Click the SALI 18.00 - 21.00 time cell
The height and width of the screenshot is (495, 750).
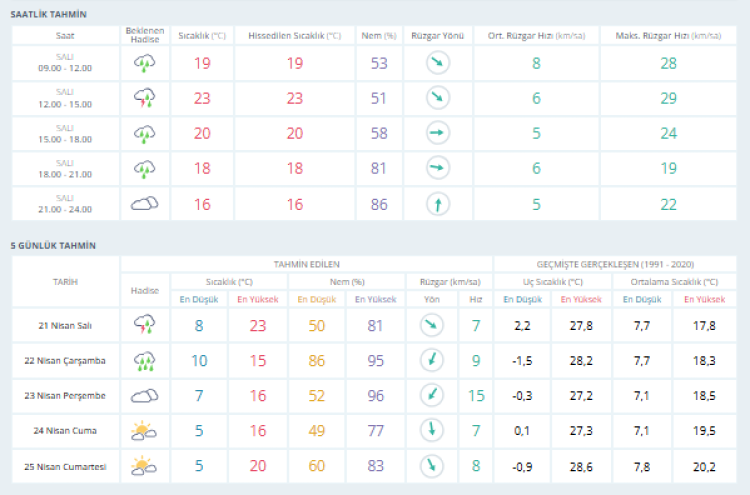point(65,168)
